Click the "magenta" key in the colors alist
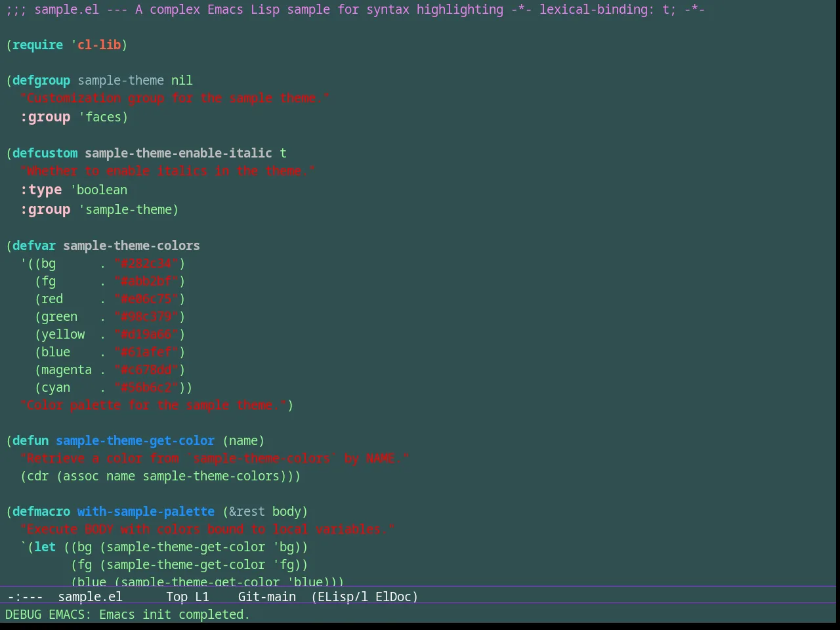Viewport: 840px width, 630px height. (66, 370)
